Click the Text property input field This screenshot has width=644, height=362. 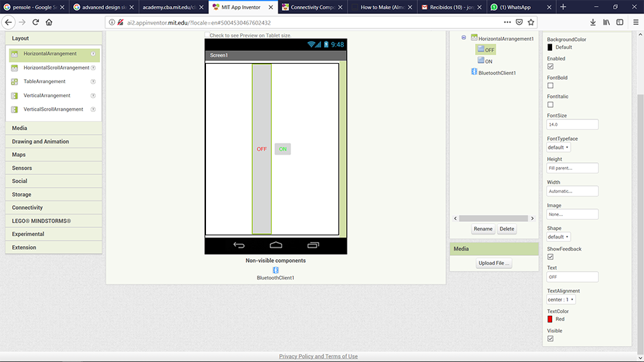click(x=572, y=277)
